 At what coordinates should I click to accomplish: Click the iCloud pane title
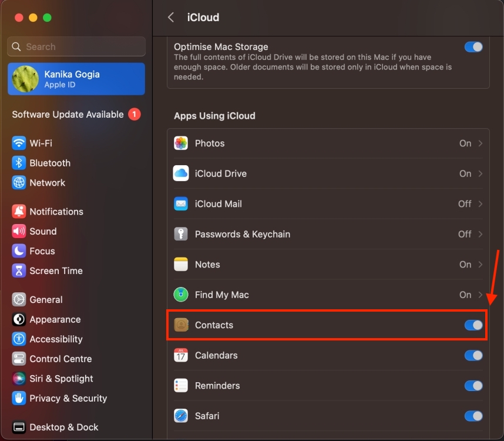click(x=203, y=18)
